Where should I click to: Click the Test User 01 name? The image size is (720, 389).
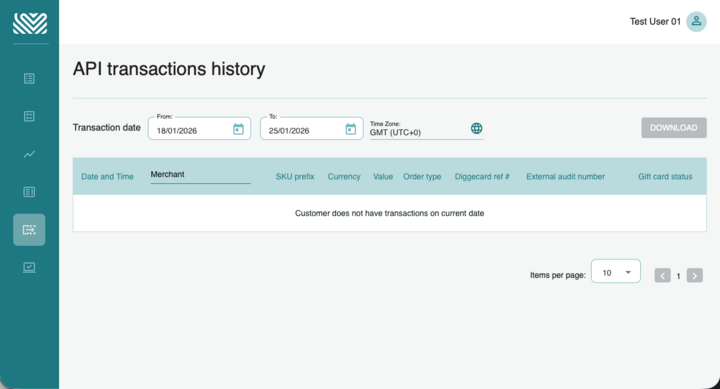(x=655, y=22)
